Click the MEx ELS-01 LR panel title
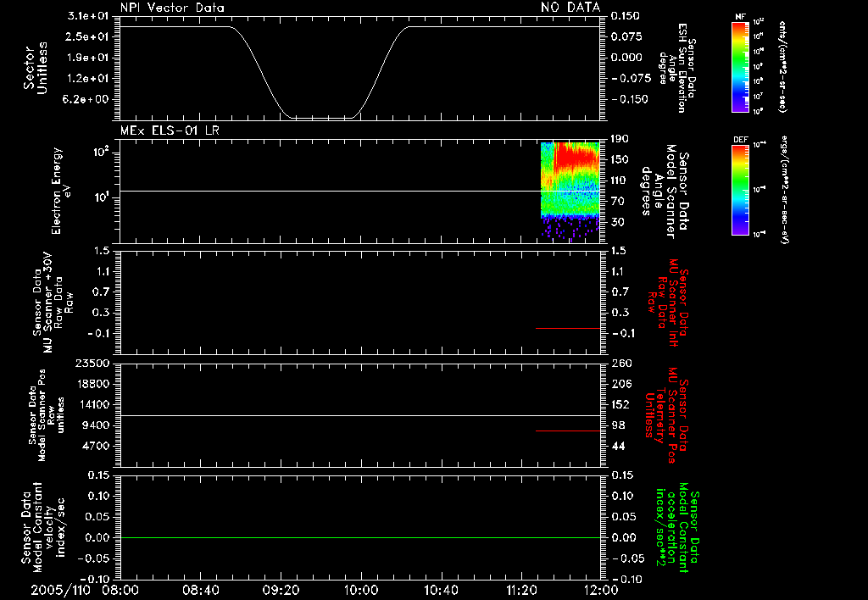The image size is (868, 600). [x=170, y=131]
